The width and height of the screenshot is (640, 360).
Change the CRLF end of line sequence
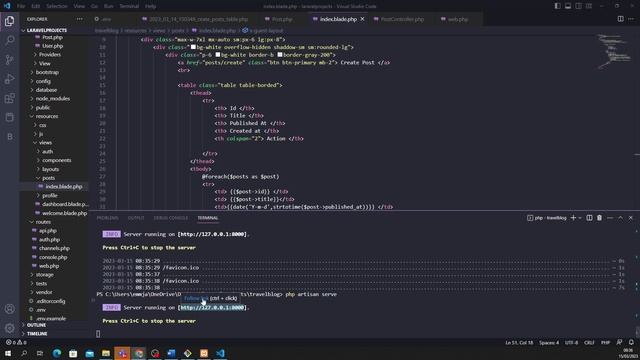589,342
